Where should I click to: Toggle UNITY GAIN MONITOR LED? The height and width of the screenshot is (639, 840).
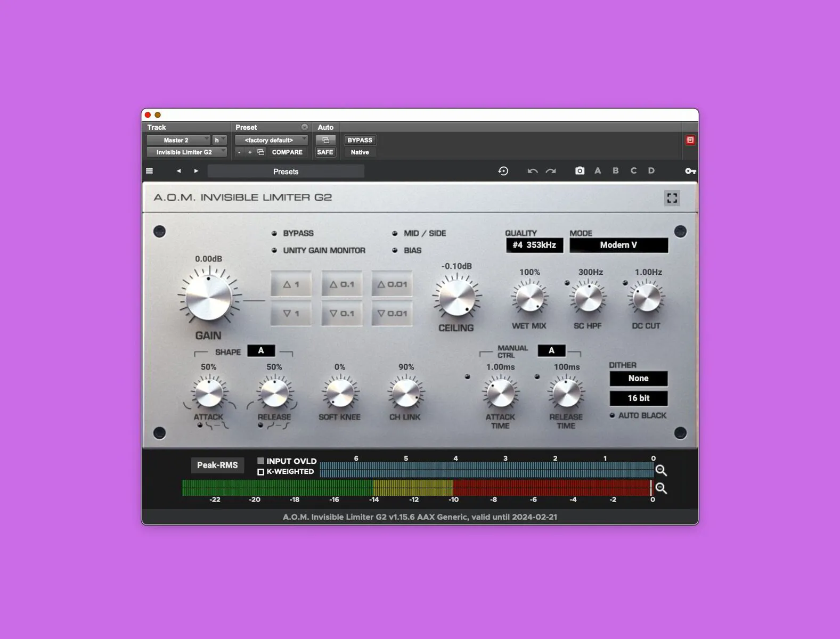coord(274,250)
